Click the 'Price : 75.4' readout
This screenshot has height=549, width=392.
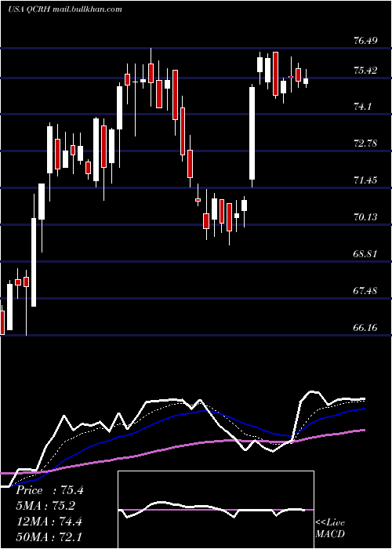click(x=49, y=490)
